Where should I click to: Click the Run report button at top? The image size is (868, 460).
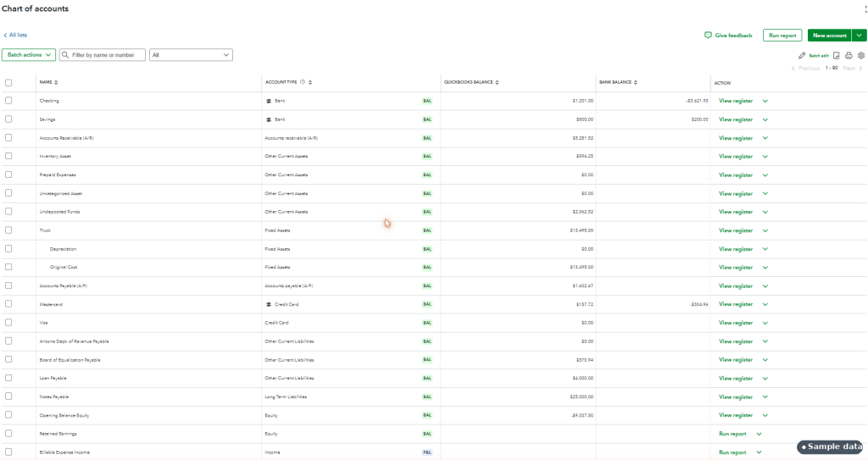pos(782,36)
